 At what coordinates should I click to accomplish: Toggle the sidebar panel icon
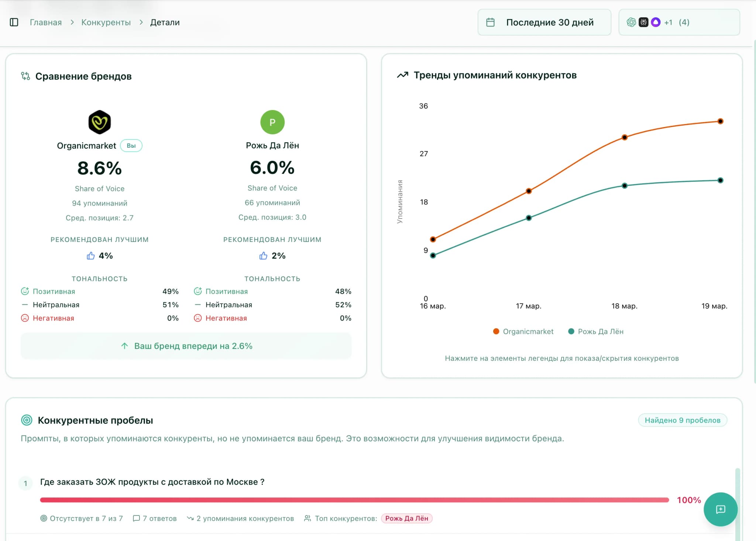[x=14, y=22]
